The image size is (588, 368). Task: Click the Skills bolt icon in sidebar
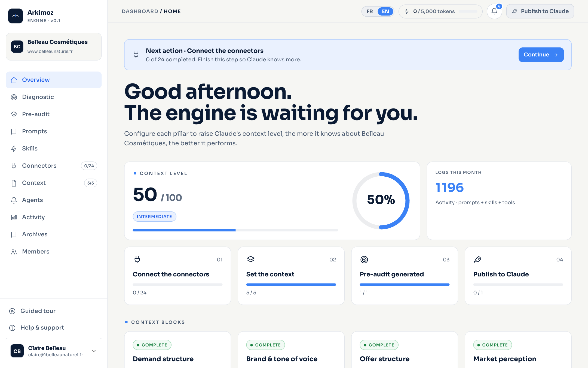click(14, 149)
